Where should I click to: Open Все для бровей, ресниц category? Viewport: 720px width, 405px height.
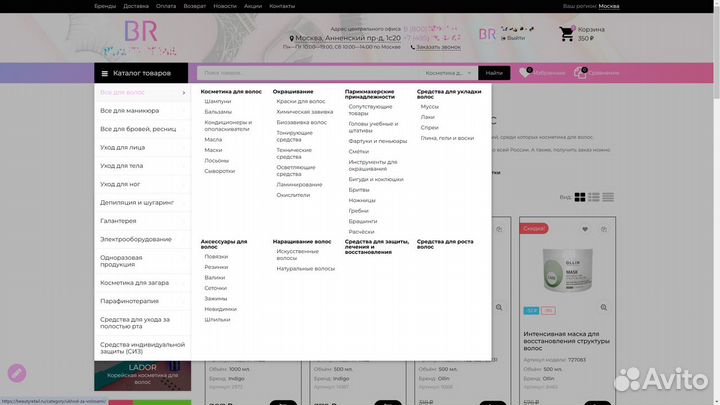[x=142, y=129]
